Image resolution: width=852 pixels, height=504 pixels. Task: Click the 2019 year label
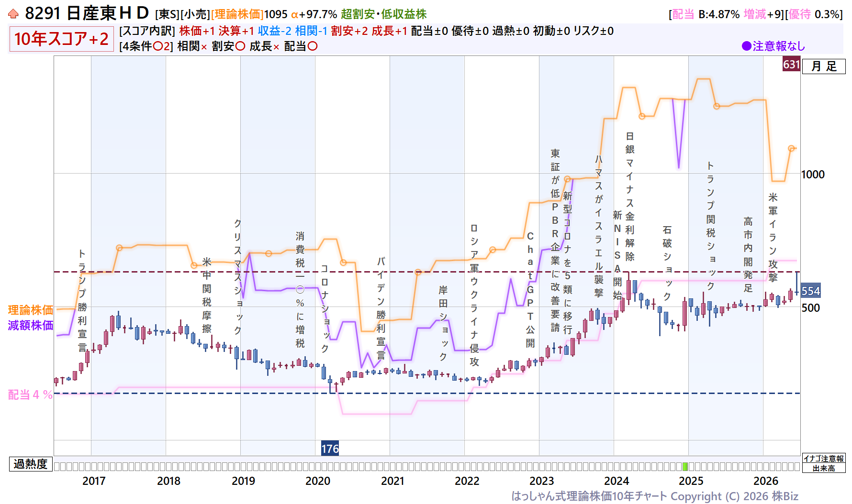[x=243, y=481]
